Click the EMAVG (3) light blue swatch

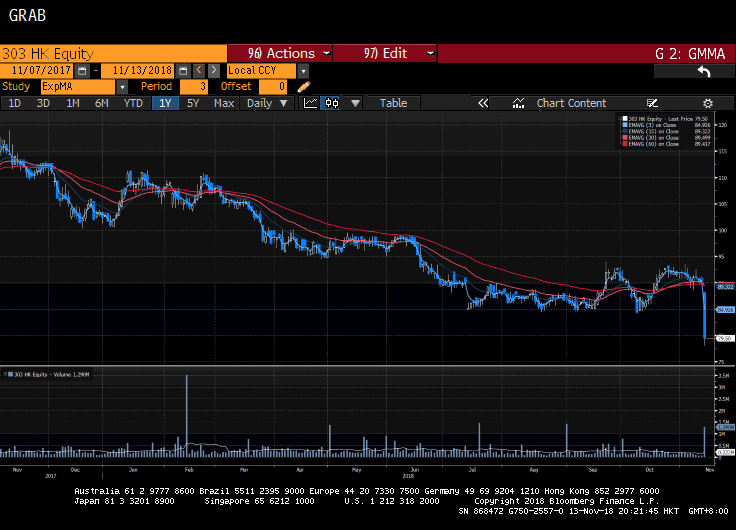pyautogui.click(x=625, y=125)
